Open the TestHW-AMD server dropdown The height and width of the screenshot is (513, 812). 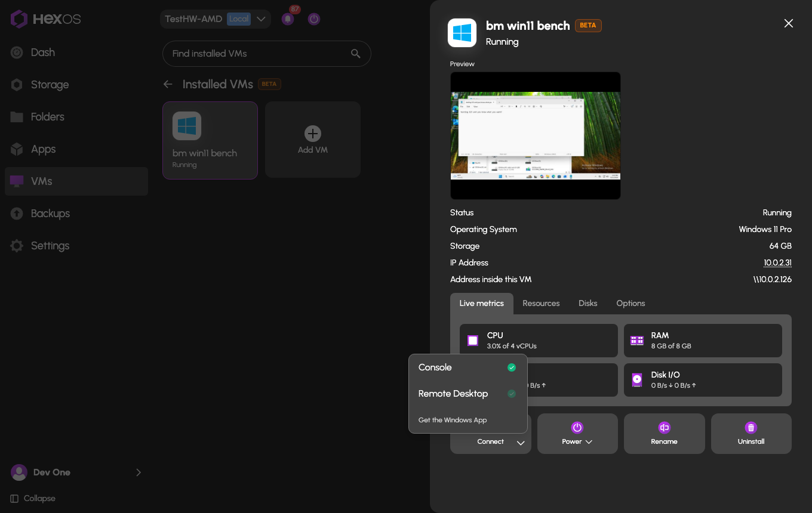pos(216,19)
